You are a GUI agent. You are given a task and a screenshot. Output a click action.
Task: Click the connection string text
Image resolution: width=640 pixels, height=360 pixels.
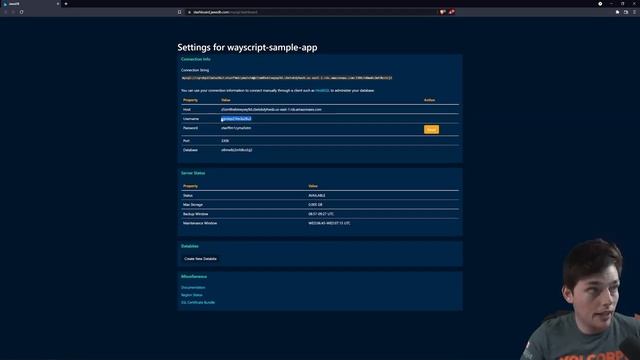pos(287,78)
